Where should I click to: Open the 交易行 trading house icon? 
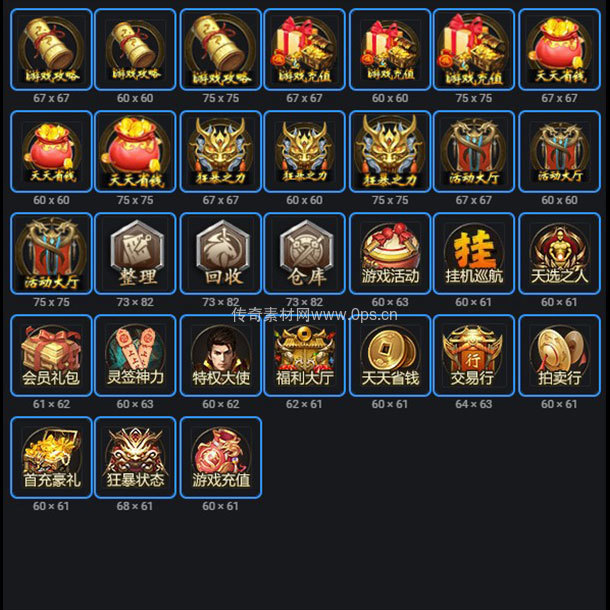click(x=474, y=356)
